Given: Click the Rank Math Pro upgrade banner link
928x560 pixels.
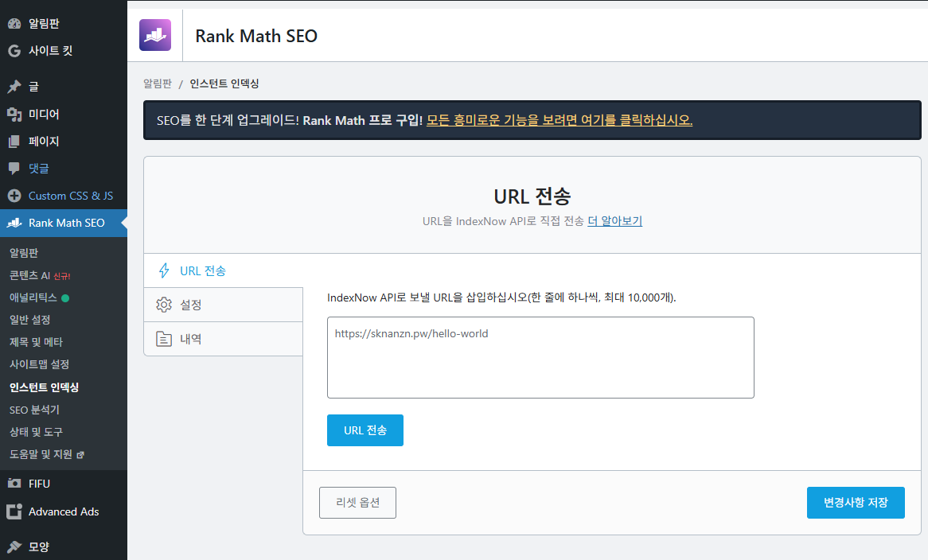Looking at the screenshot, I should (x=560, y=120).
